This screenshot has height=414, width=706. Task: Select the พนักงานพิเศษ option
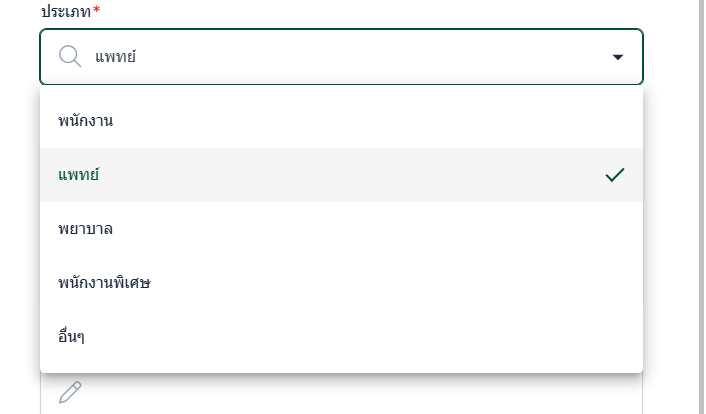click(x=104, y=283)
